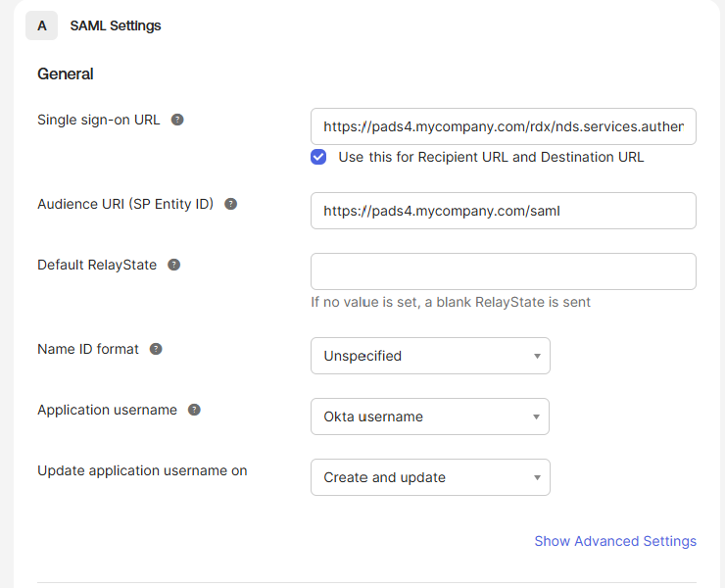Click the Single sign-on URL label
This screenshot has width=725, height=588.
99,120
